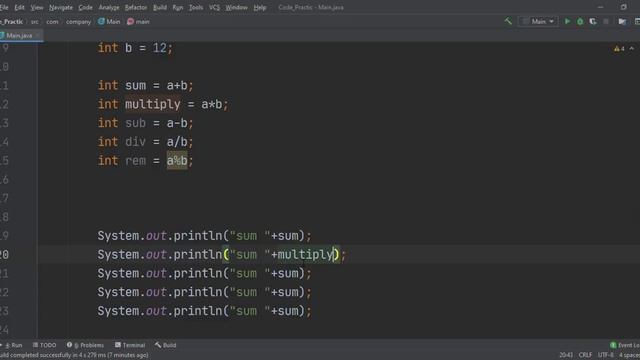Open the Build menu
Image resolution: width=640 pixels, height=360 pixels.
point(160,7)
